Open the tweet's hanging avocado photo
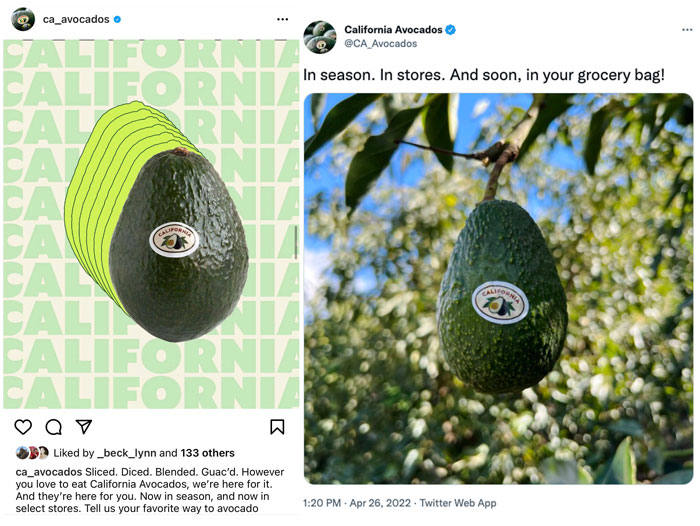The height and width of the screenshot is (526, 700). pyautogui.click(x=498, y=288)
